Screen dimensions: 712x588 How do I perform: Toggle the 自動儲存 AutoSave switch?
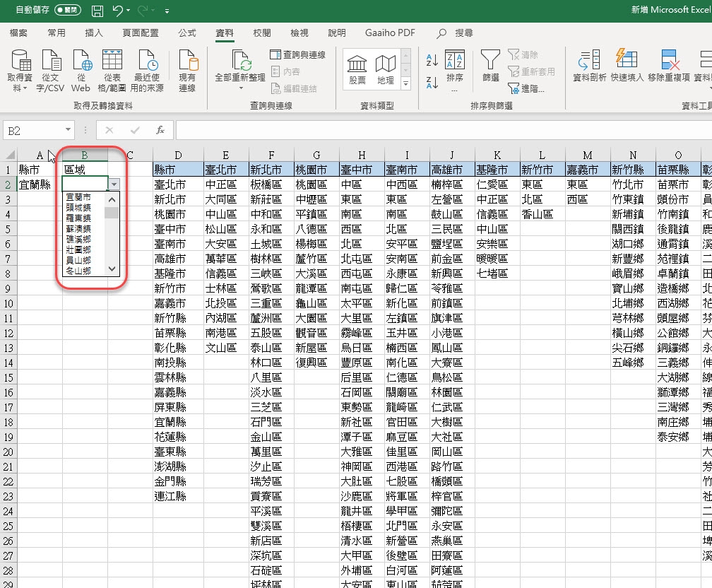point(68,11)
